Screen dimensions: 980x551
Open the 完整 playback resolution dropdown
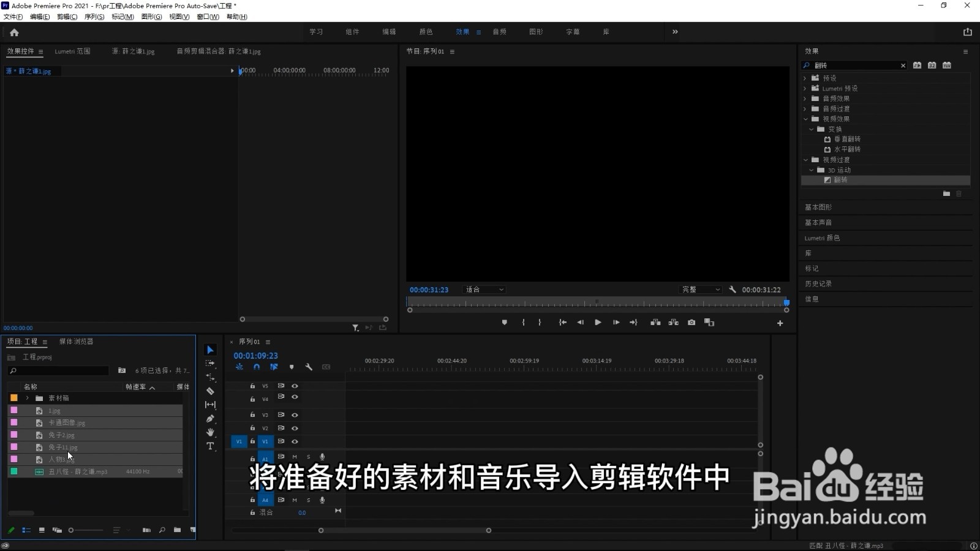pos(701,290)
